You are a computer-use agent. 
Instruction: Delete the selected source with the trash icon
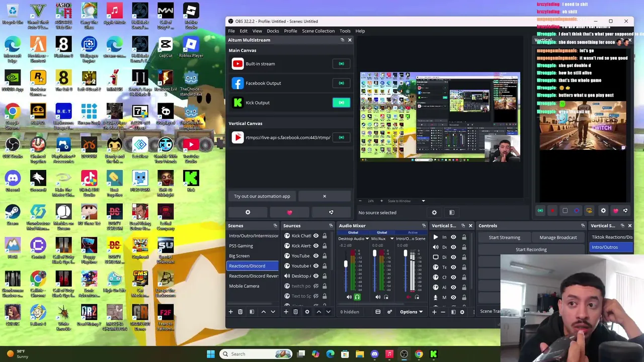click(295, 312)
